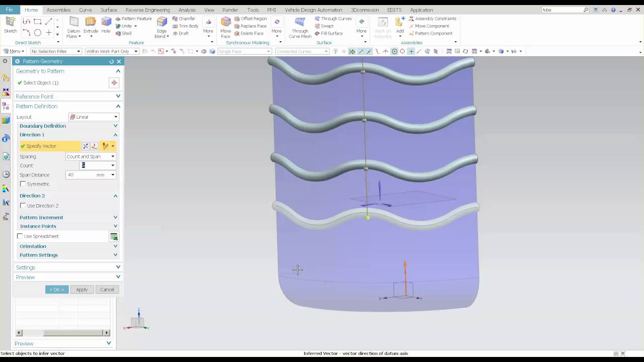Click the Offset Region tool

(251, 19)
